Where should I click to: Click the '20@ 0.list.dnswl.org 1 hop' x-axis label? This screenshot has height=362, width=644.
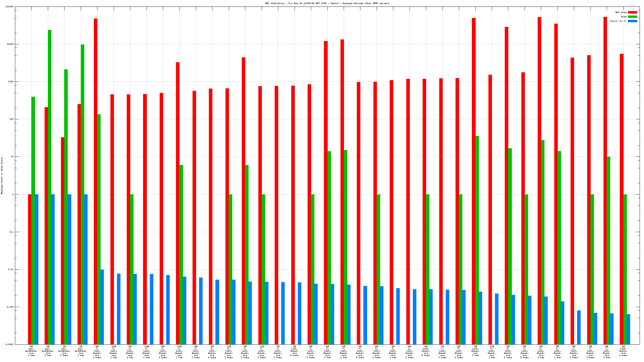coord(114,352)
